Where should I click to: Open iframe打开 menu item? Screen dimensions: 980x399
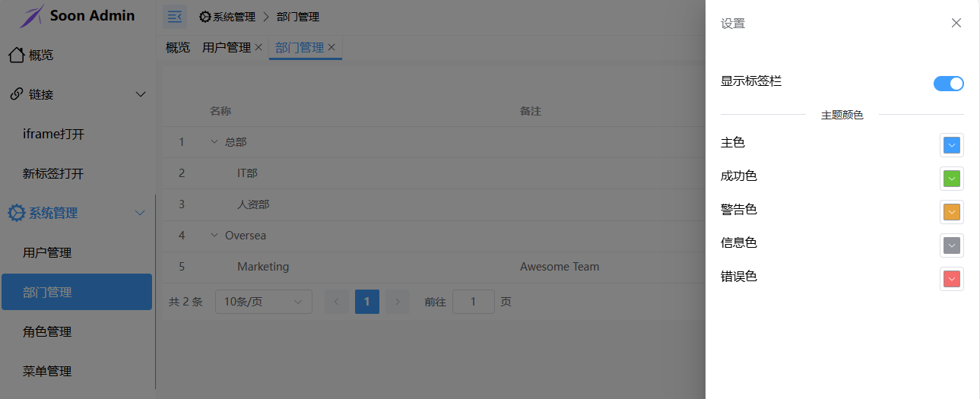click(78, 134)
